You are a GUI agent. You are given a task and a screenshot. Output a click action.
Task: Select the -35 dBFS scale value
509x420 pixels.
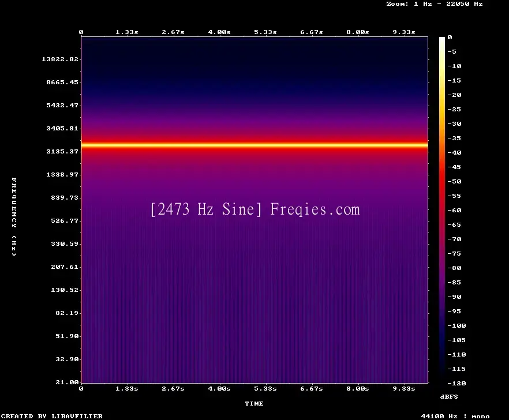(x=454, y=138)
